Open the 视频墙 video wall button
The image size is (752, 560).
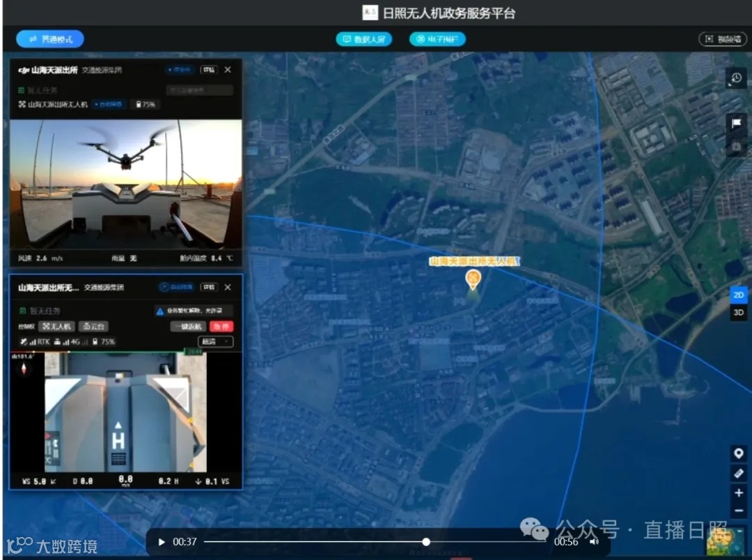click(x=723, y=39)
